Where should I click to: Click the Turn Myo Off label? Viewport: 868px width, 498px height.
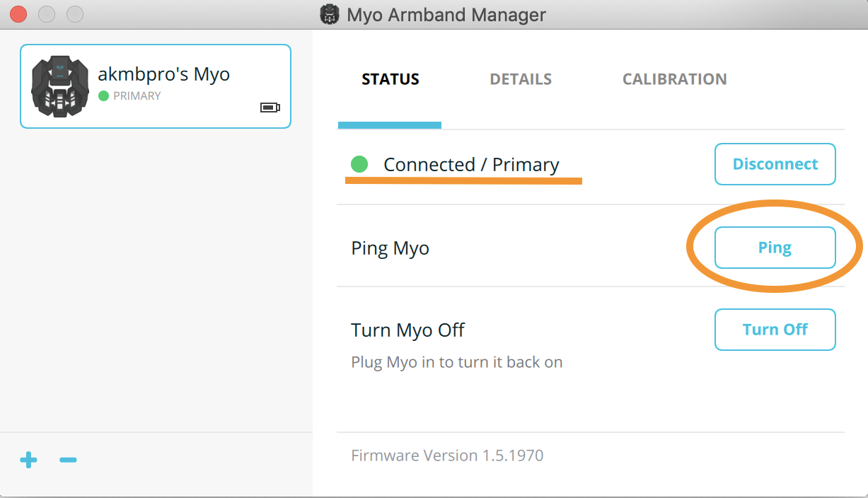(x=408, y=330)
